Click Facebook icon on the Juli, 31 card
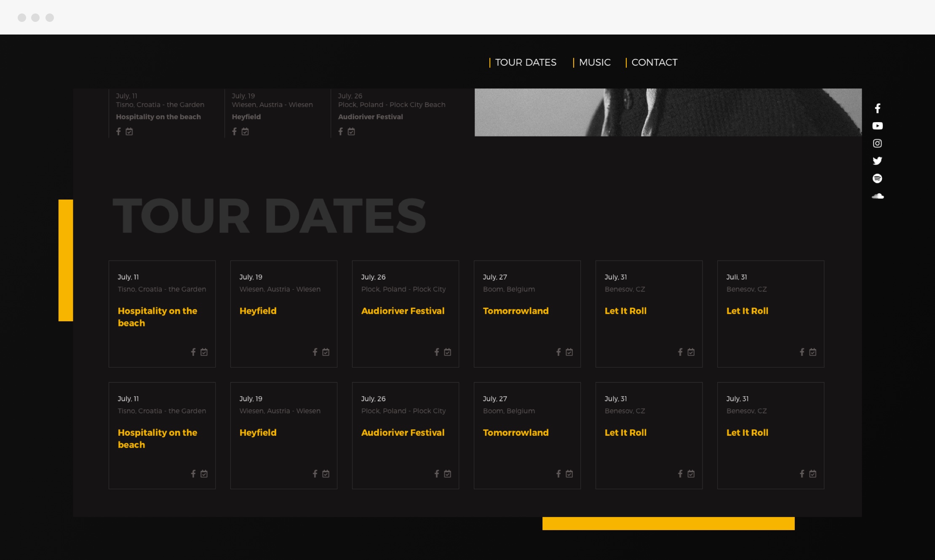 coord(802,352)
